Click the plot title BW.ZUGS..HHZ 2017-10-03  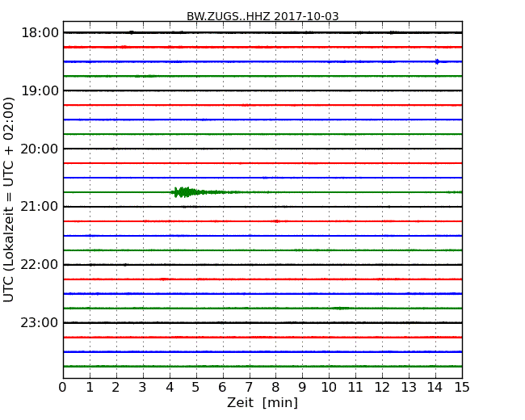262,16
